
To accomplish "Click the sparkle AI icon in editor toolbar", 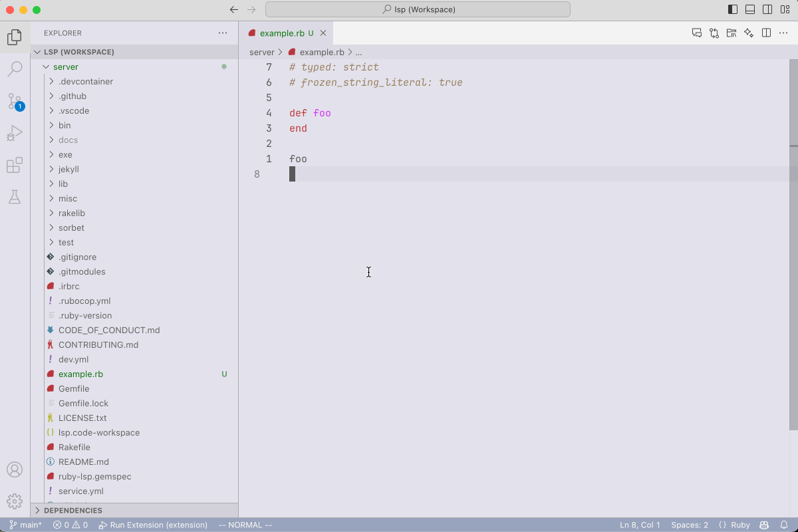I will tap(749, 33).
